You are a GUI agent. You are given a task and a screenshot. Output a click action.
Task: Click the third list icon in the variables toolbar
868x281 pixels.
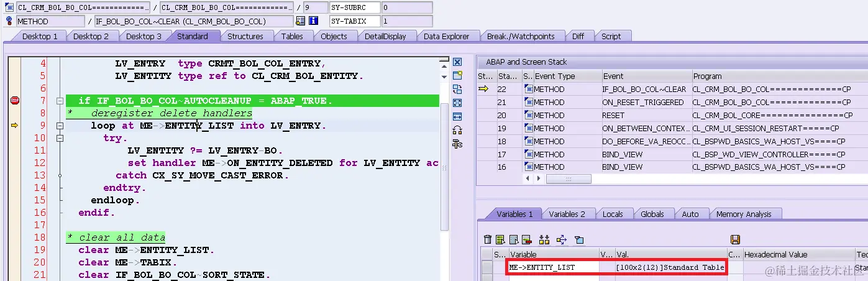[x=513, y=239]
